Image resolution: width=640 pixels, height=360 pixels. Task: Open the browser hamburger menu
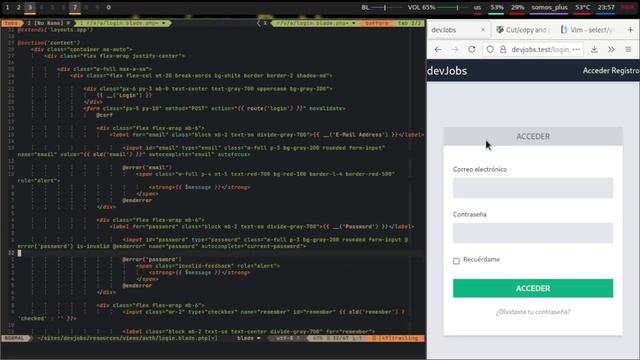[628, 49]
